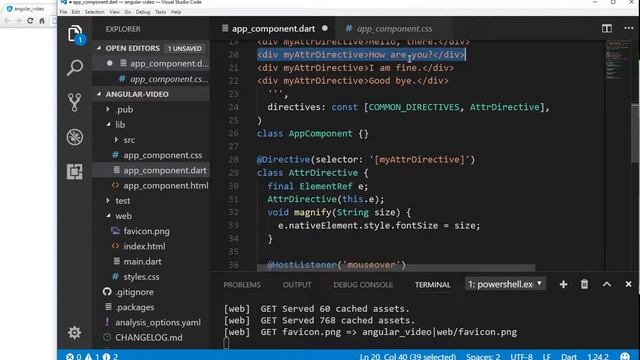Collapse the lib folder
This screenshot has height=360, width=640.
tap(109, 124)
